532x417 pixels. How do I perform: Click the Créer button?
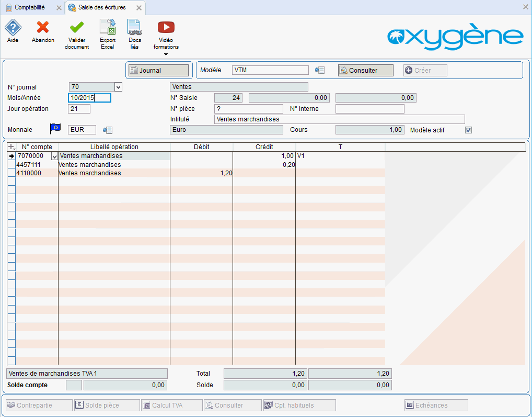tap(425, 70)
